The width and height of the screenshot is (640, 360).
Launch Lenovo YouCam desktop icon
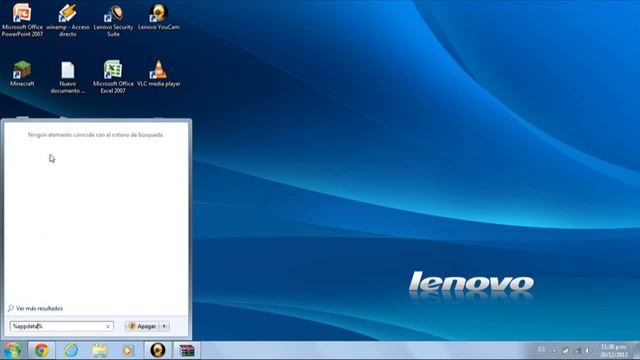coord(158,16)
